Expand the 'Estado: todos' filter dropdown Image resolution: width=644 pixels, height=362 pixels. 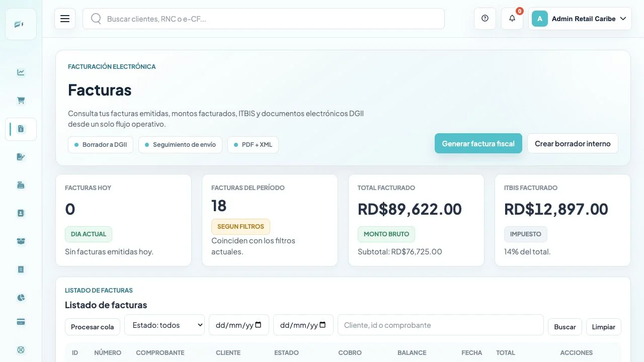coord(165,325)
